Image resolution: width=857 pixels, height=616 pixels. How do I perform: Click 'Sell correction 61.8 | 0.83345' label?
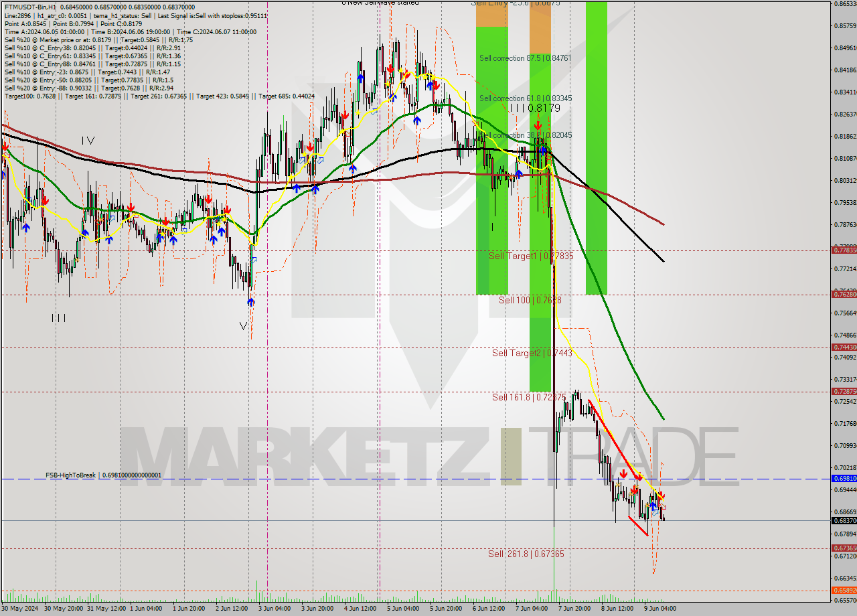pyautogui.click(x=526, y=98)
